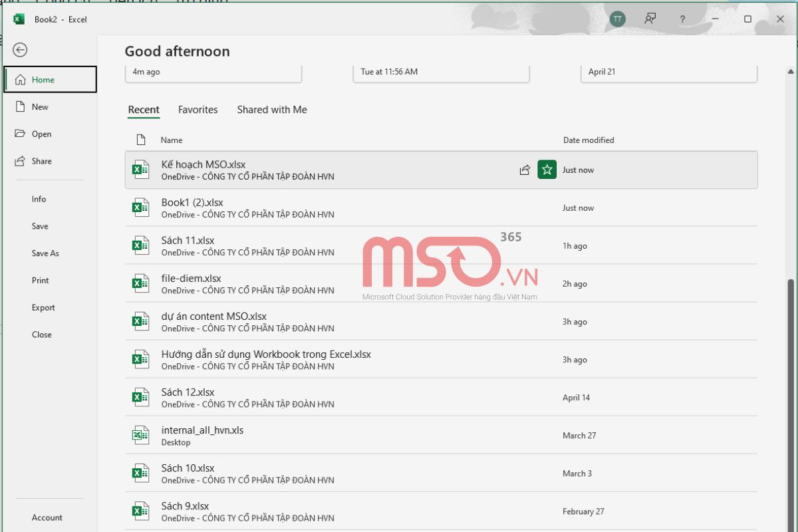Open Book1 (2).xlsx file
This screenshot has width=798, height=532.
tap(441, 208)
